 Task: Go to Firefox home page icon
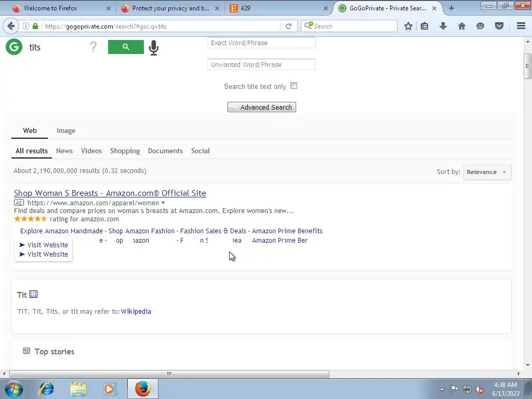(x=462, y=26)
